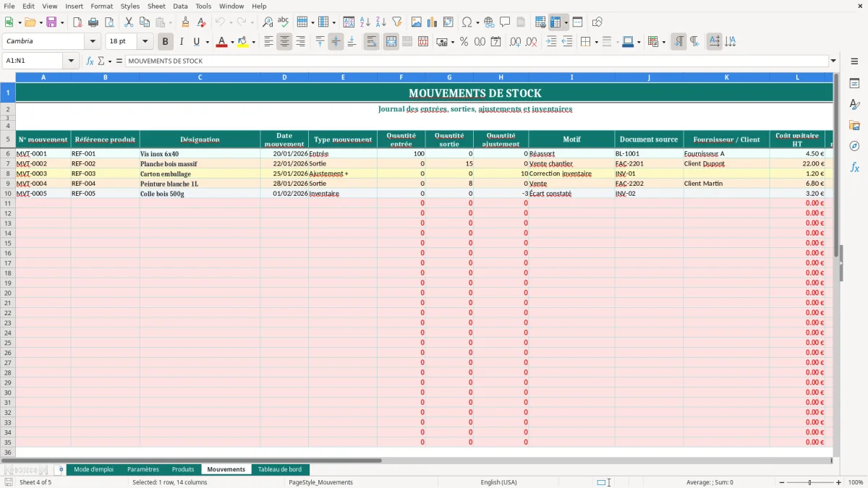This screenshot has height=488, width=868.
Task: Clear direct formatting icon
Action: click(x=202, y=22)
